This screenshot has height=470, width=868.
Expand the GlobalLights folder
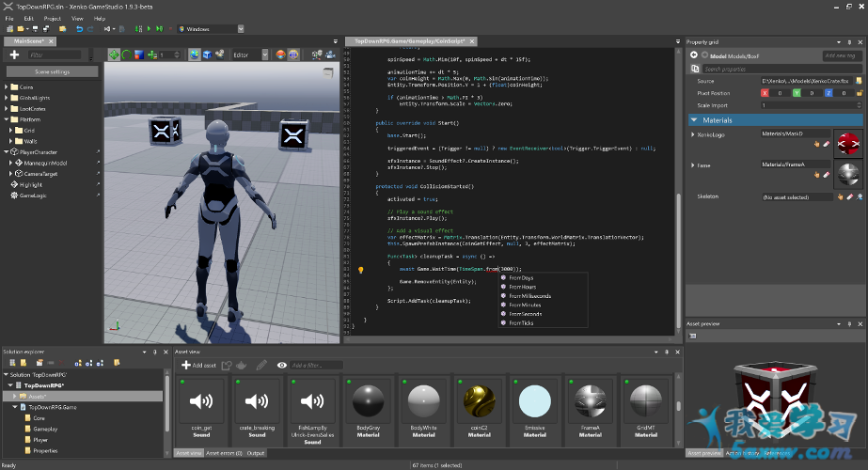[x=6, y=98]
